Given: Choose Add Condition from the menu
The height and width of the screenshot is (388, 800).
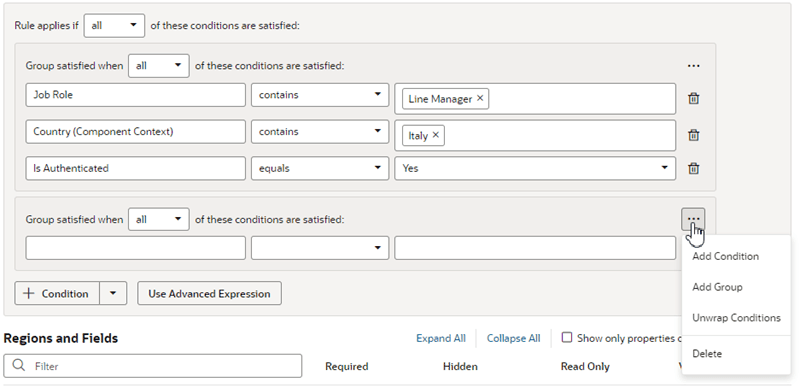Looking at the screenshot, I should 725,256.
